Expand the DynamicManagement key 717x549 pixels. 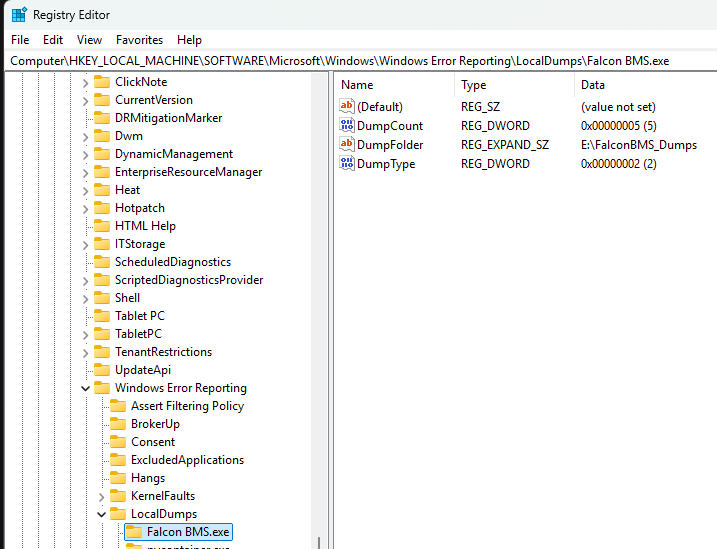[x=86, y=155]
